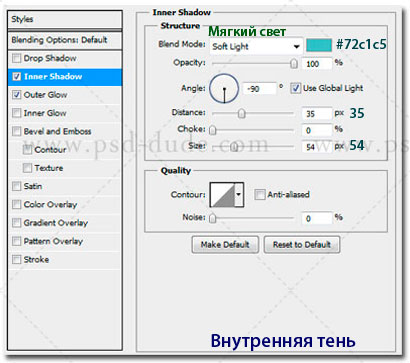The width and height of the screenshot is (410, 363).
Task: Click the Make Default button
Action: (x=225, y=245)
